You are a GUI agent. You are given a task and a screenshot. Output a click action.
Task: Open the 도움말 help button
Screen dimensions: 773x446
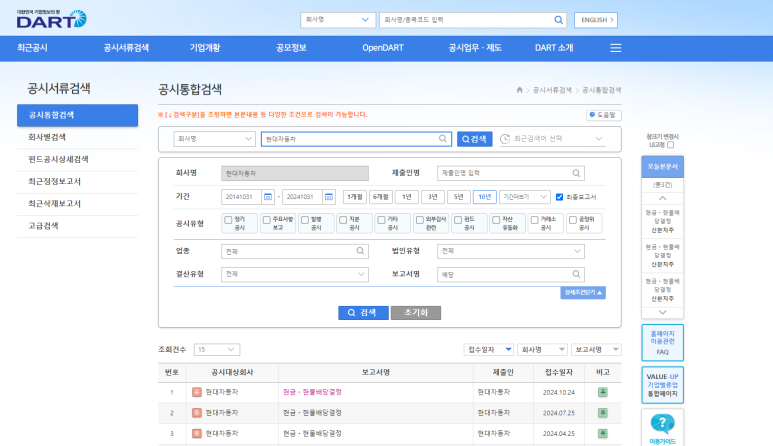(x=603, y=115)
